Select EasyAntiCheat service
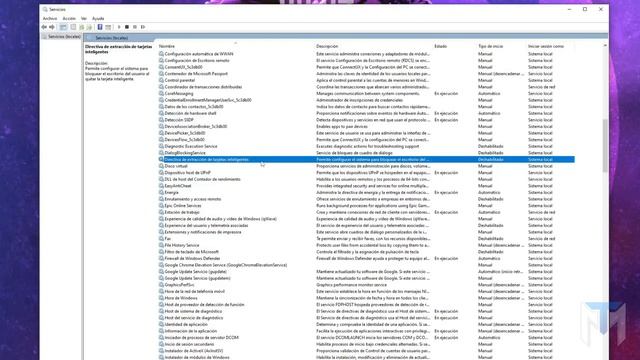 pos(366,186)
